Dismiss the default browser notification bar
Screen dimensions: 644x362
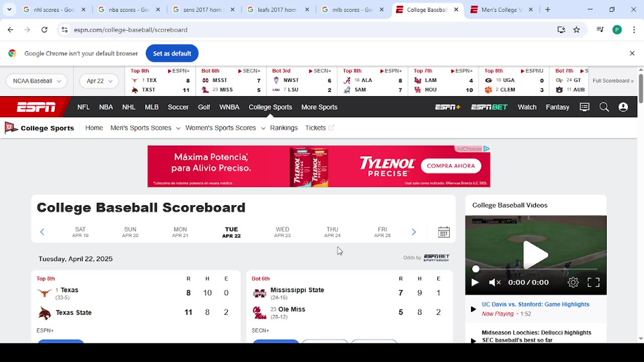pyautogui.click(x=632, y=53)
